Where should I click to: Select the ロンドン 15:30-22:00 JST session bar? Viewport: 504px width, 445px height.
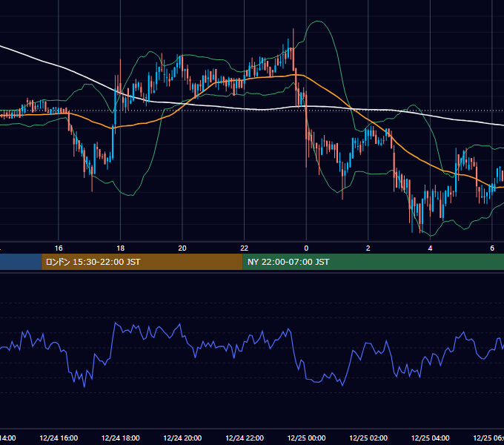coord(142,262)
